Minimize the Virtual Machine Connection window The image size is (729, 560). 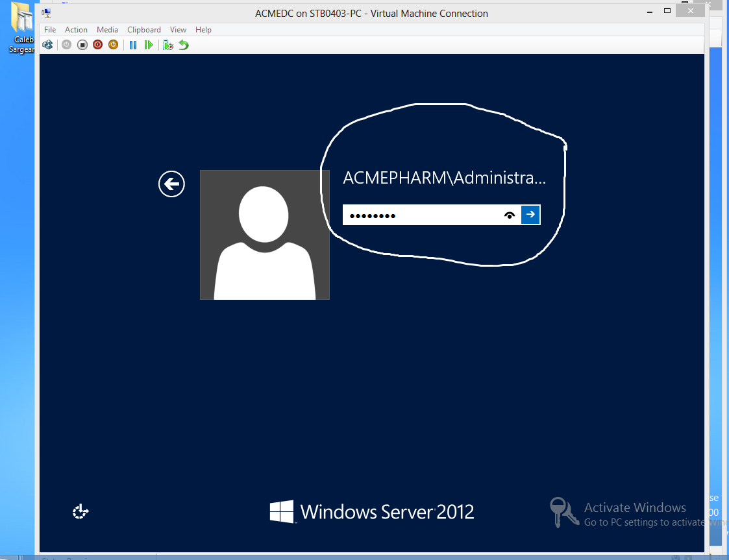(x=650, y=11)
